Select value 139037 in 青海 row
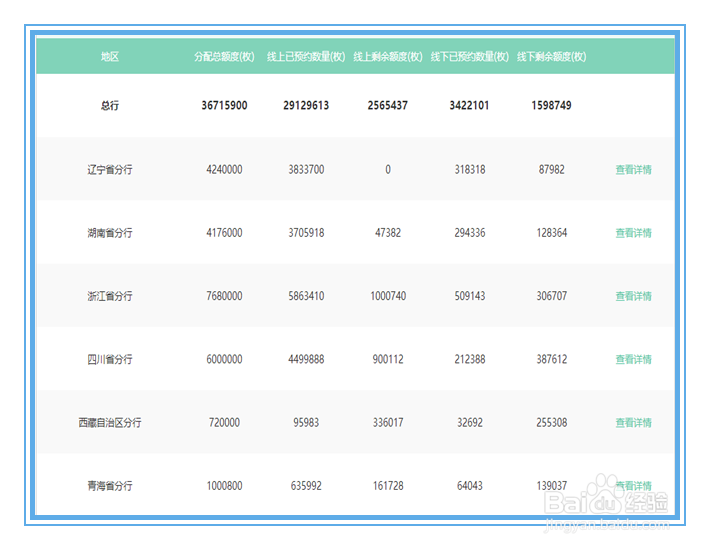710x550 pixels. (x=552, y=486)
